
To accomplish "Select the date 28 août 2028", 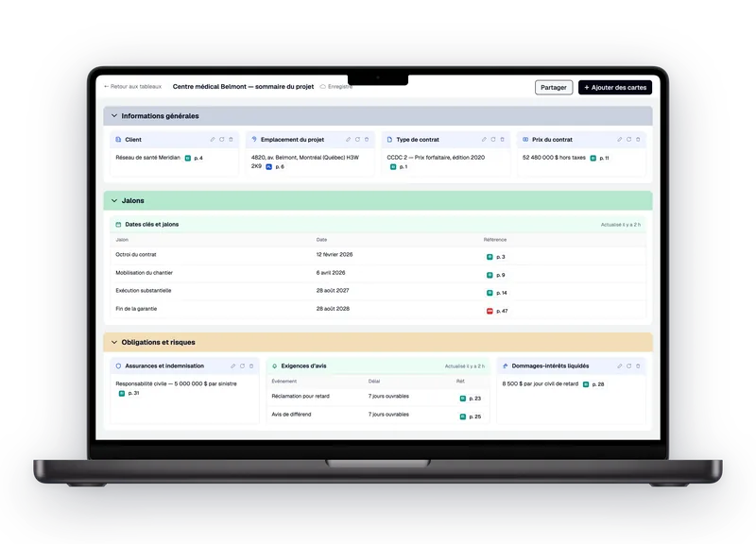I will point(333,309).
